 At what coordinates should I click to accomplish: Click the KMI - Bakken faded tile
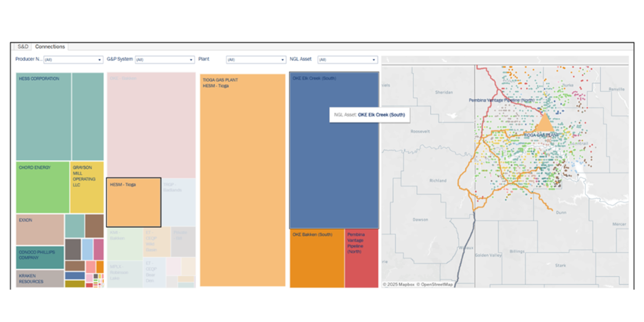(125, 244)
